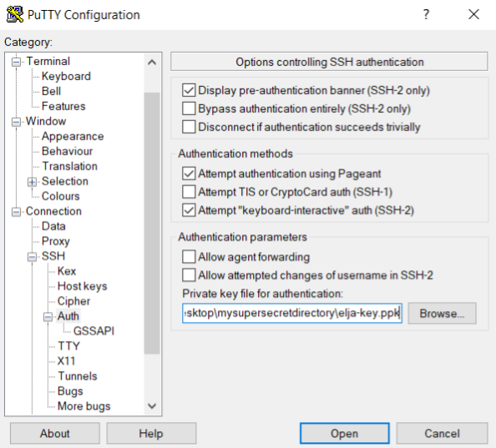The image size is (496, 448).
Task: Select the Terminal category
Action: (48, 61)
